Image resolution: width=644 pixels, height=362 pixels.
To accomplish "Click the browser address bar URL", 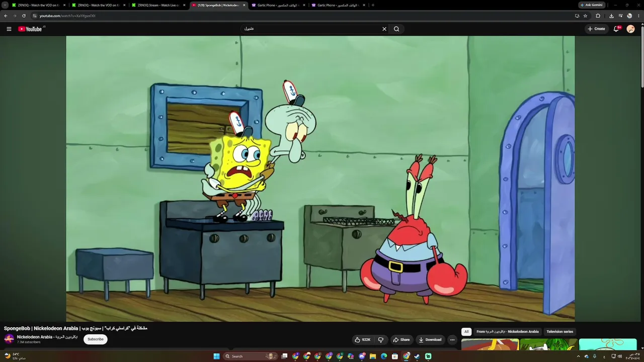I will 67,16.
